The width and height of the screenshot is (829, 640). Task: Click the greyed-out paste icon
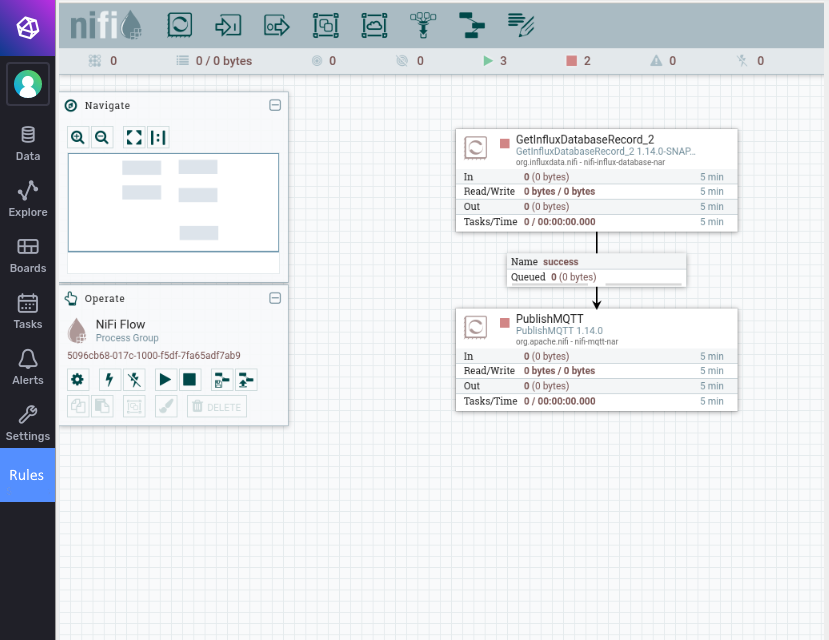tap(102, 406)
